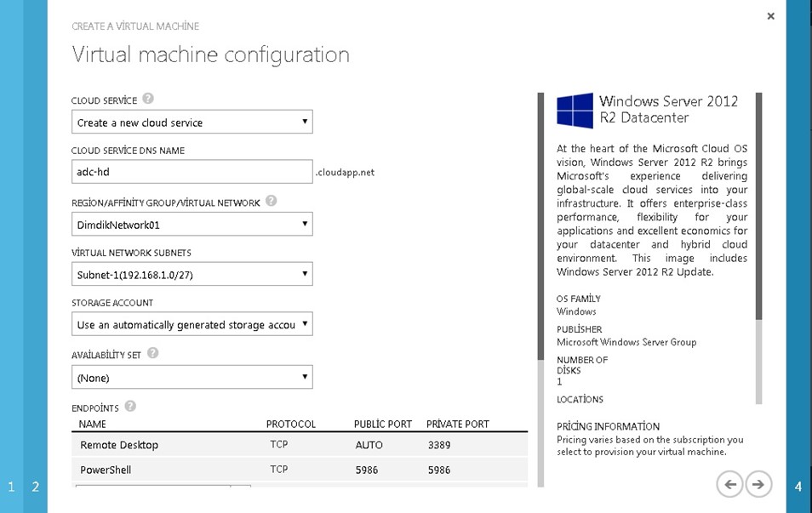The width and height of the screenshot is (812, 513).
Task: Click the Private Port column header
Action: point(458,424)
